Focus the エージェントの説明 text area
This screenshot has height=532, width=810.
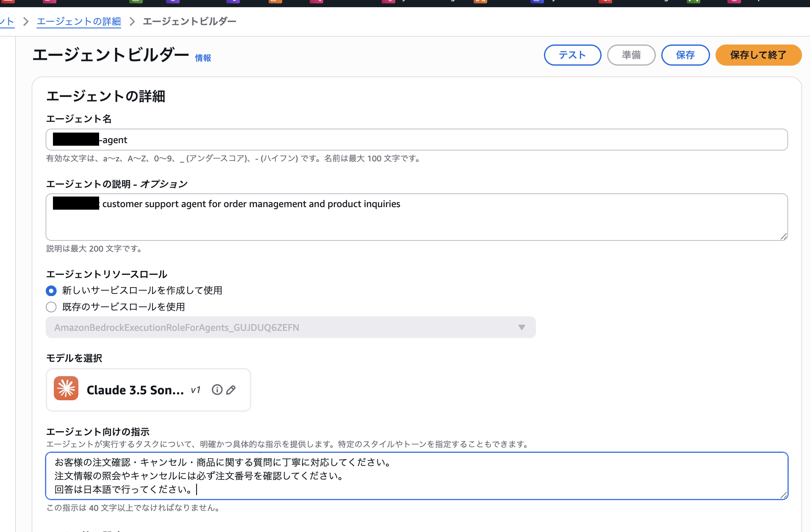pos(424,220)
